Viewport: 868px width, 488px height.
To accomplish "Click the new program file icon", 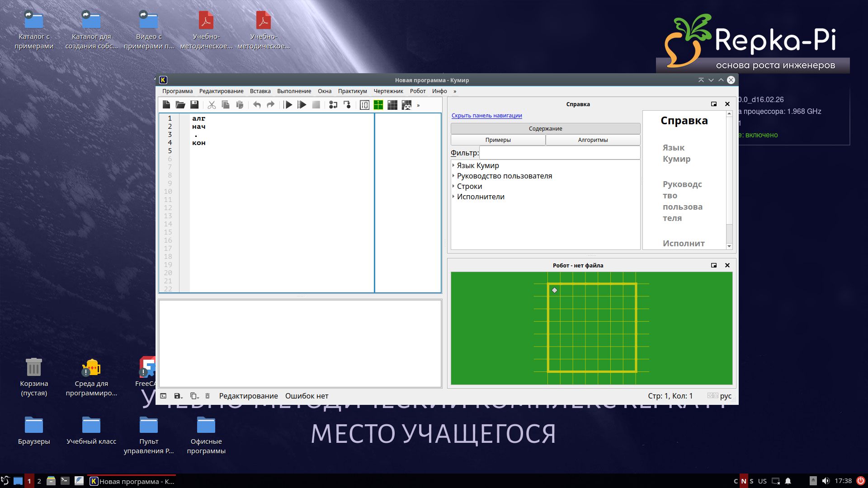I will (166, 105).
